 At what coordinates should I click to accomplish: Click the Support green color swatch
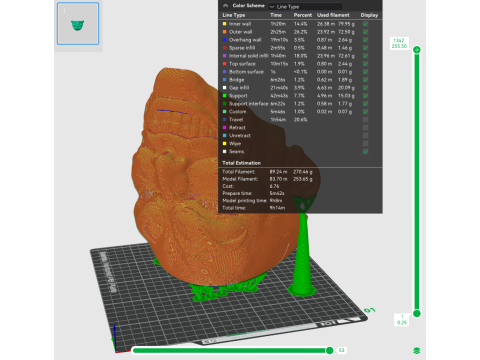point(224,96)
